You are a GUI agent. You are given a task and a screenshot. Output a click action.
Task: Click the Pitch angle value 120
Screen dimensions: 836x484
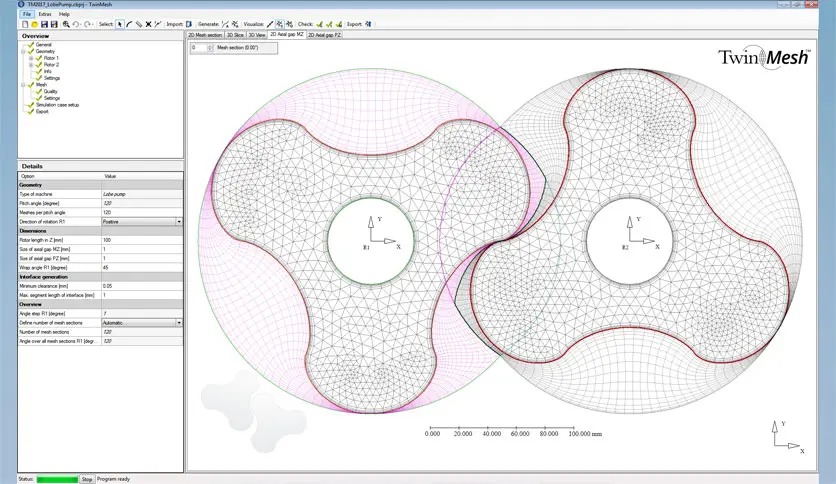click(142, 204)
